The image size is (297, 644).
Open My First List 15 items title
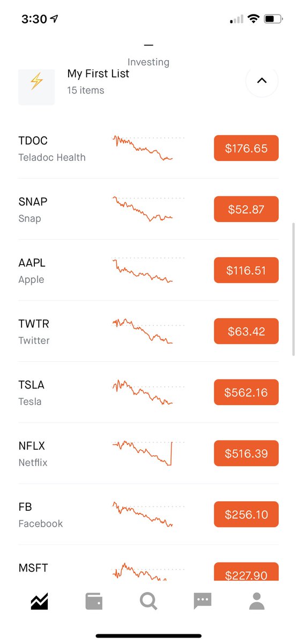[x=98, y=81]
